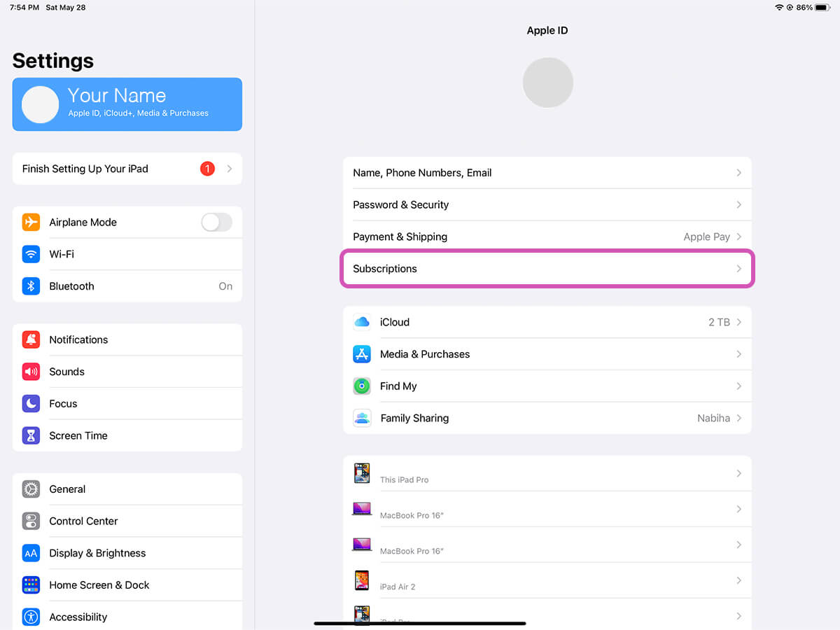Open the Name, Phone Numbers, Email disclosure arrow
The height and width of the screenshot is (630, 840).
[738, 173]
